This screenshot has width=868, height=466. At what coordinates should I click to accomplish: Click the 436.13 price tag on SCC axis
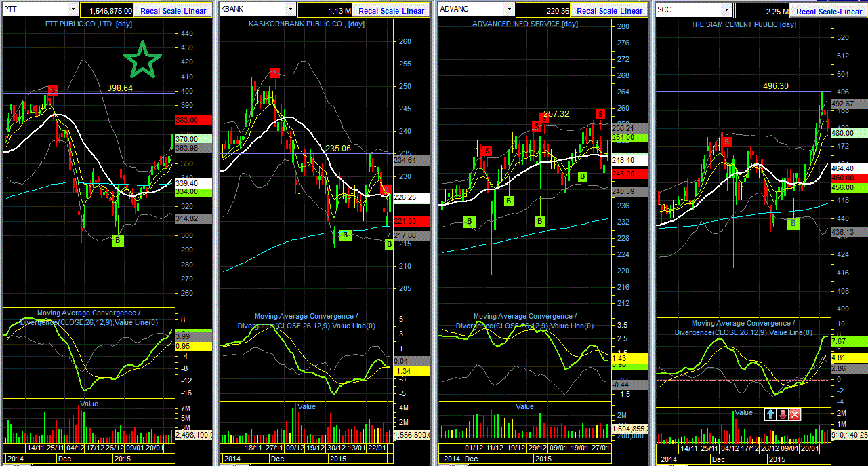[848, 232]
